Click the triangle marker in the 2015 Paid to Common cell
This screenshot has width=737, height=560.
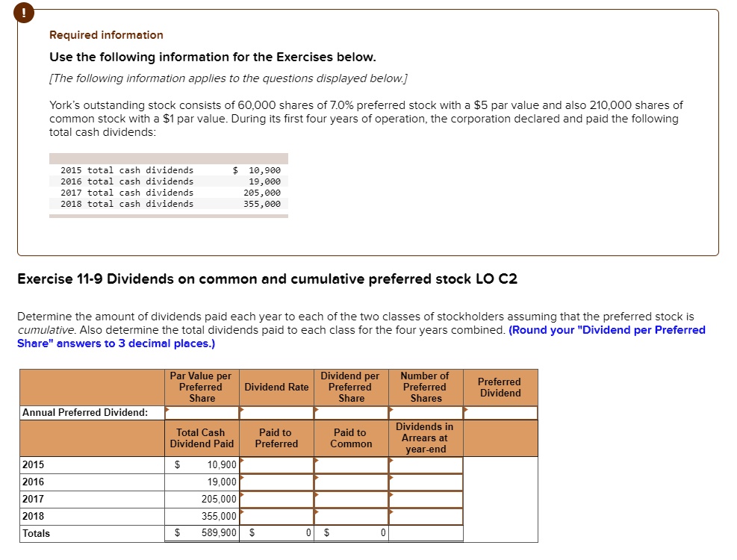click(x=316, y=460)
